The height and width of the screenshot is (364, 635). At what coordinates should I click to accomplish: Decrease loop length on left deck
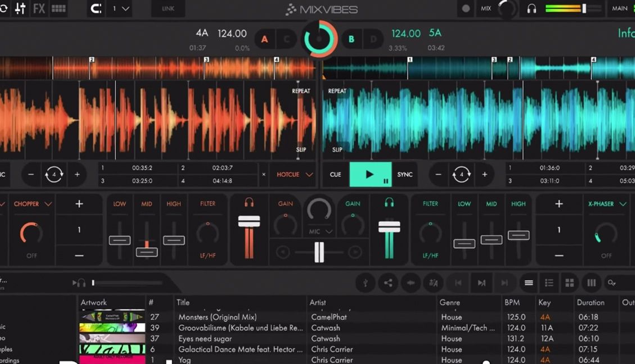point(31,174)
